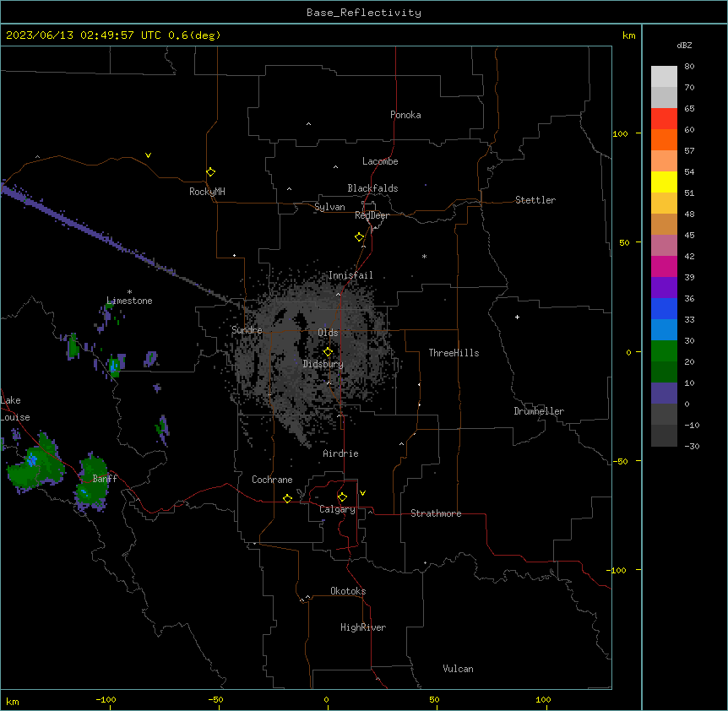
Task: Click the Calgary city label
Action: 337,509
